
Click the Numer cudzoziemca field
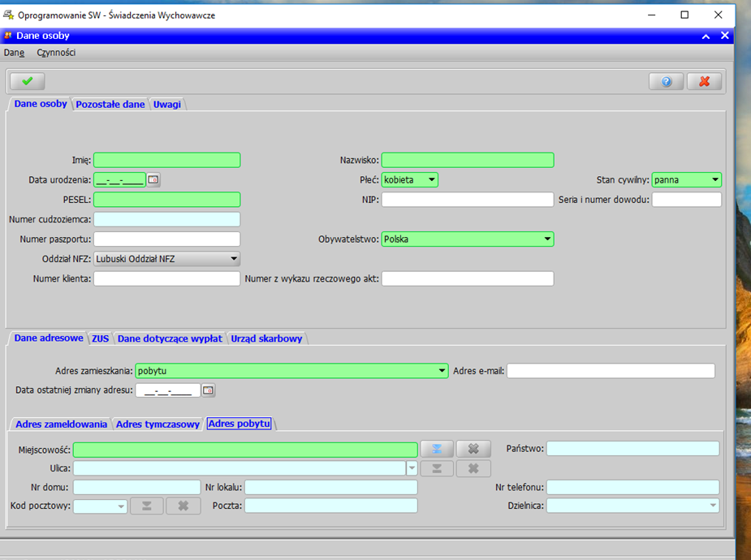pos(167,220)
